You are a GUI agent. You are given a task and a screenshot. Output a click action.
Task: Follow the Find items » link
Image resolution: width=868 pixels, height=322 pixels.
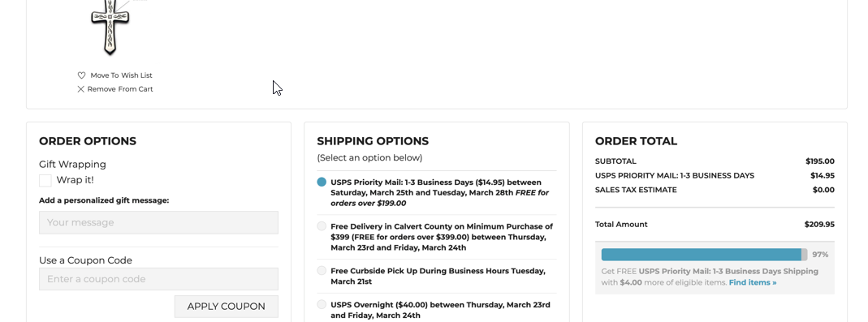point(753,283)
